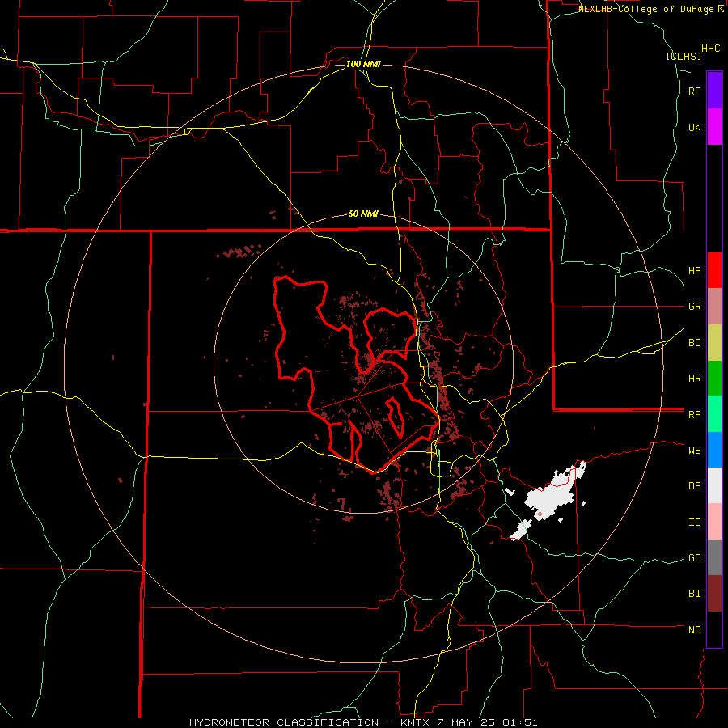Image resolution: width=728 pixels, height=728 pixels.
Task: Click the BI brown legend swatch
Action: click(714, 594)
